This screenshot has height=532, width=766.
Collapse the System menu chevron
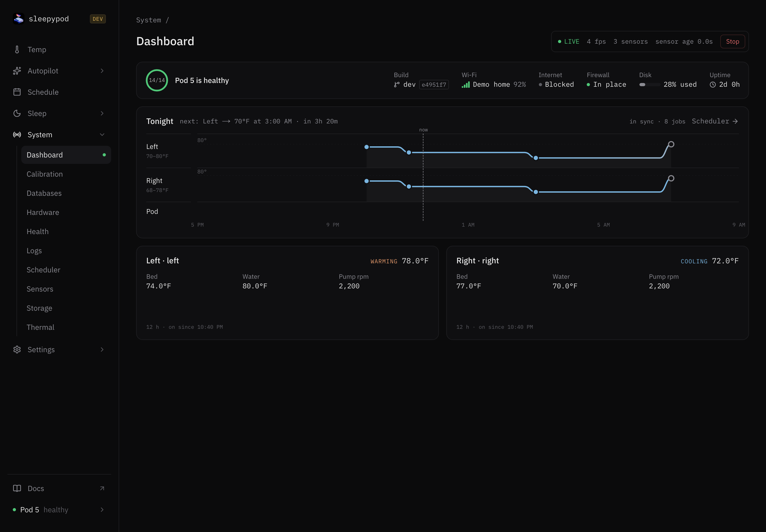pos(102,135)
